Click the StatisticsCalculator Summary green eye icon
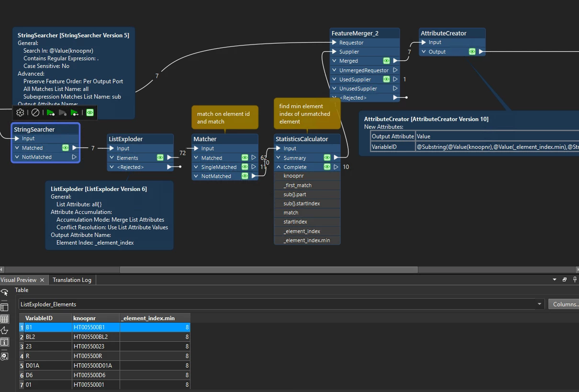The image size is (579, 392). coord(327,157)
